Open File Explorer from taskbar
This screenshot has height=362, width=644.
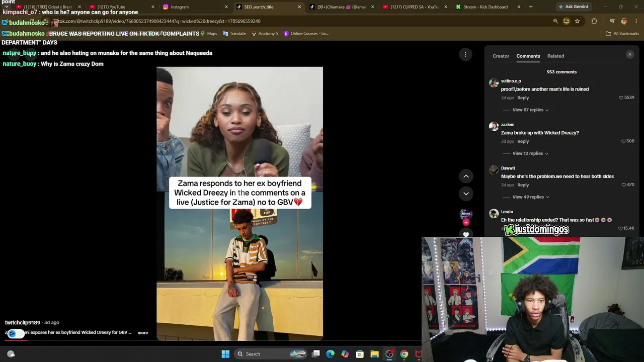374,354
